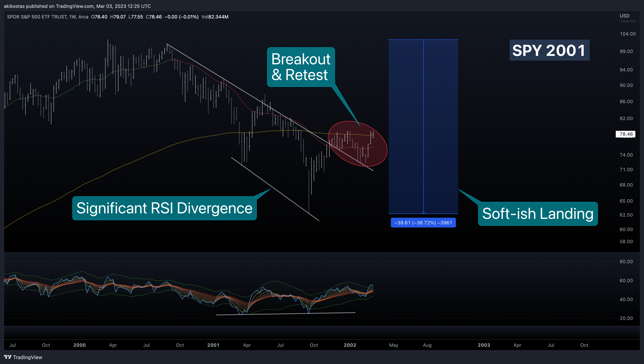Click the high value H79.07

[x=118, y=17]
